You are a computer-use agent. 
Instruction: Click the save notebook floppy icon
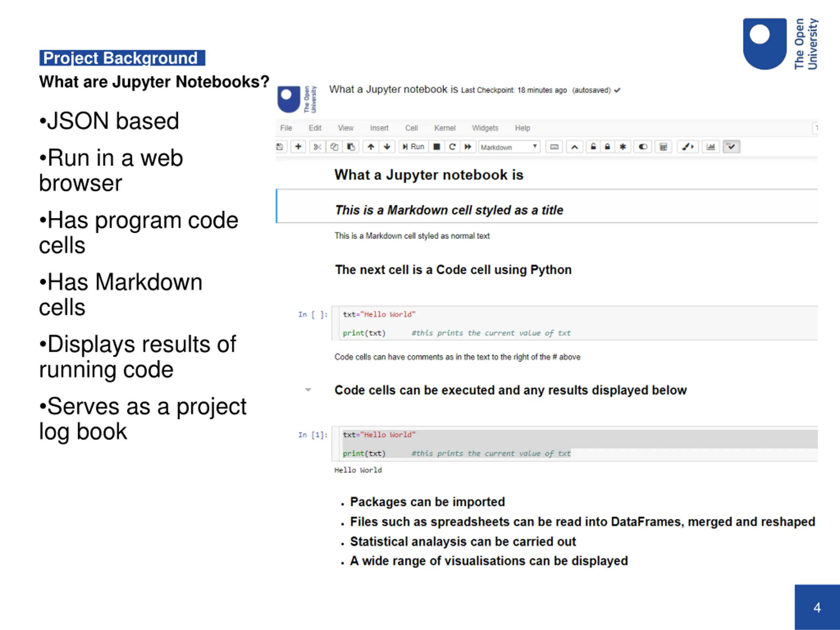[x=280, y=147]
